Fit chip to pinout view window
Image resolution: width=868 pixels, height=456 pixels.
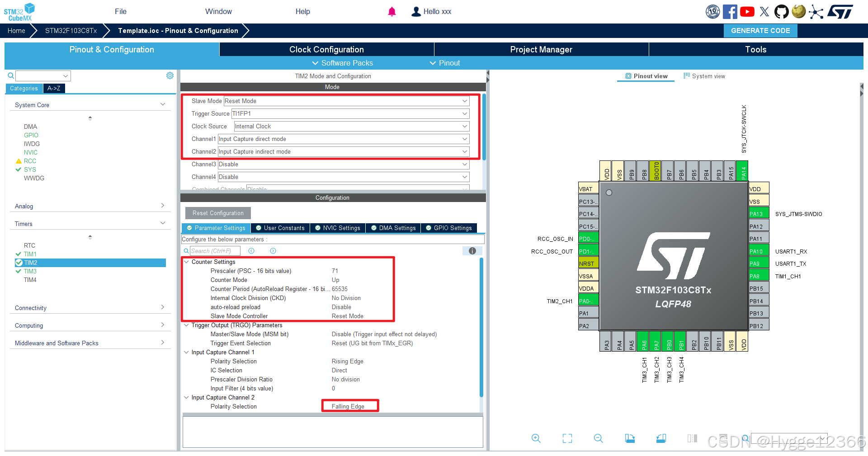[x=567, y=438]
